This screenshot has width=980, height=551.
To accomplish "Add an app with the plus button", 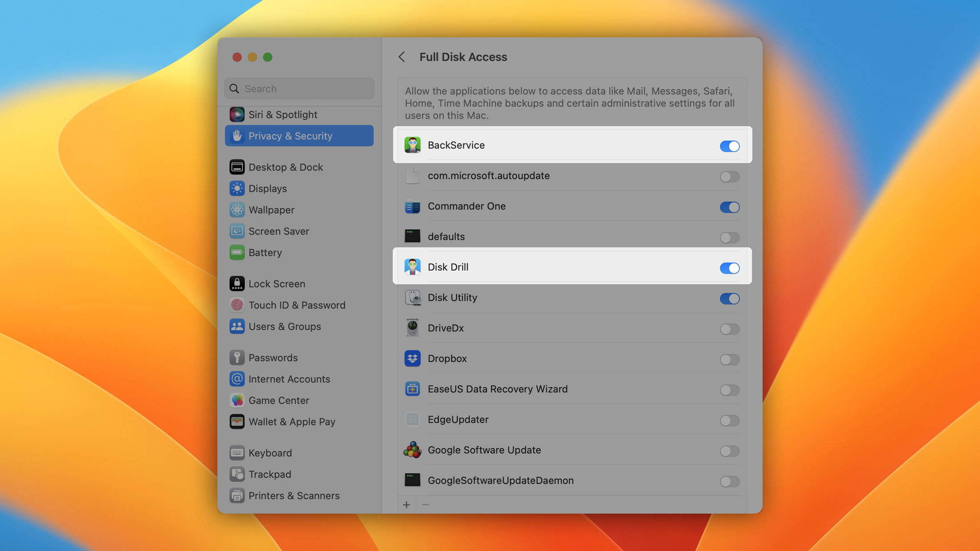I will coord(406,505).
